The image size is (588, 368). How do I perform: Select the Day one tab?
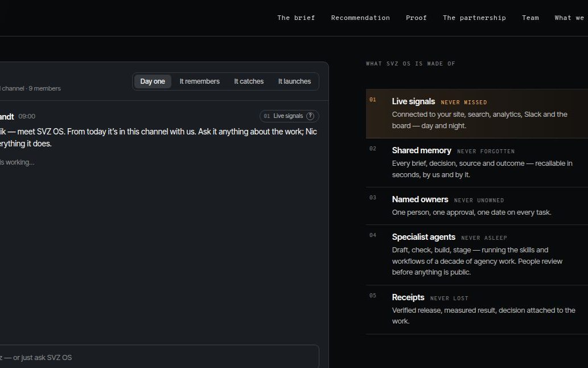click(x=153, y=81)
